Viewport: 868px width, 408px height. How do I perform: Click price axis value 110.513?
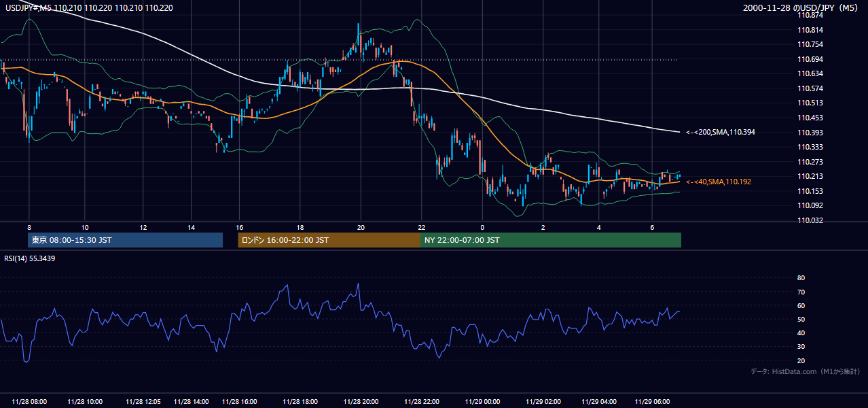[810, 103]
